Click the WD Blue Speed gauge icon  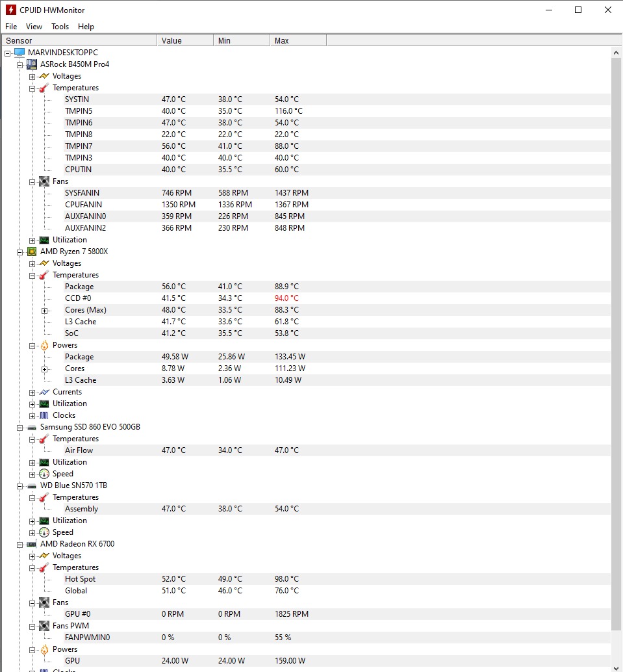pos(44,532)
